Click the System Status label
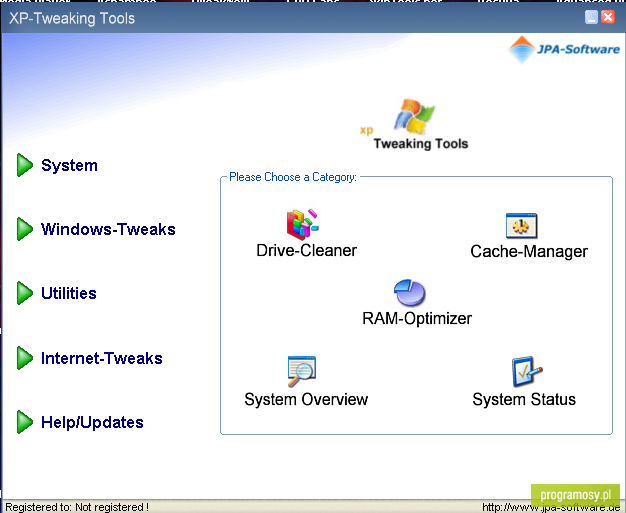The width and height of the screenshot is (626, 513). tap(524, 399)
